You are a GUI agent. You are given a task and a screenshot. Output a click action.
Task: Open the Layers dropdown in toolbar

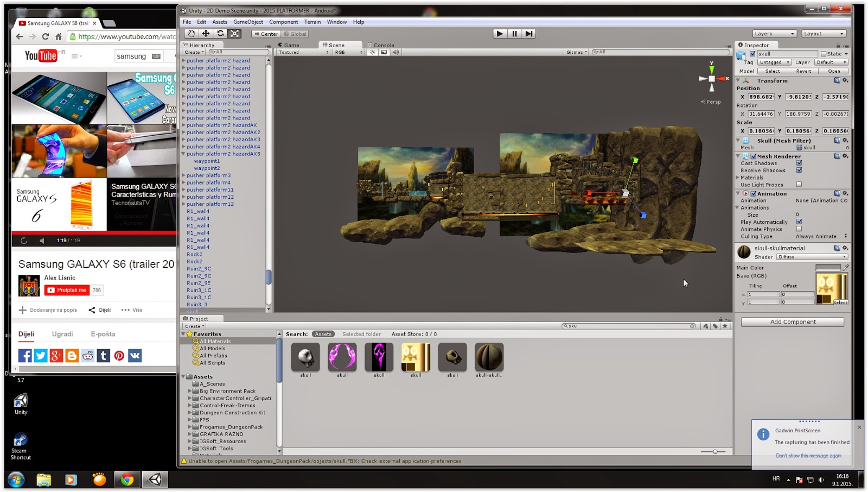click(775, 34)
